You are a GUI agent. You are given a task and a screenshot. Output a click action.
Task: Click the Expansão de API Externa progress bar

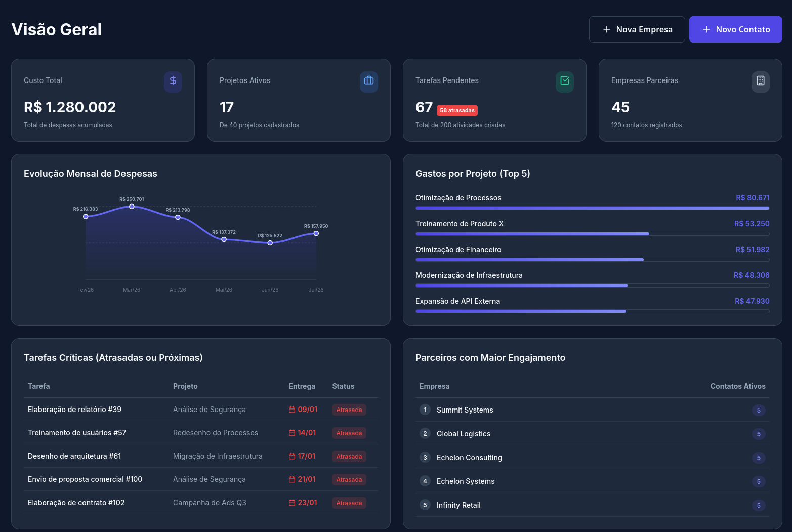pyautogui.click(x=592, y=311)
